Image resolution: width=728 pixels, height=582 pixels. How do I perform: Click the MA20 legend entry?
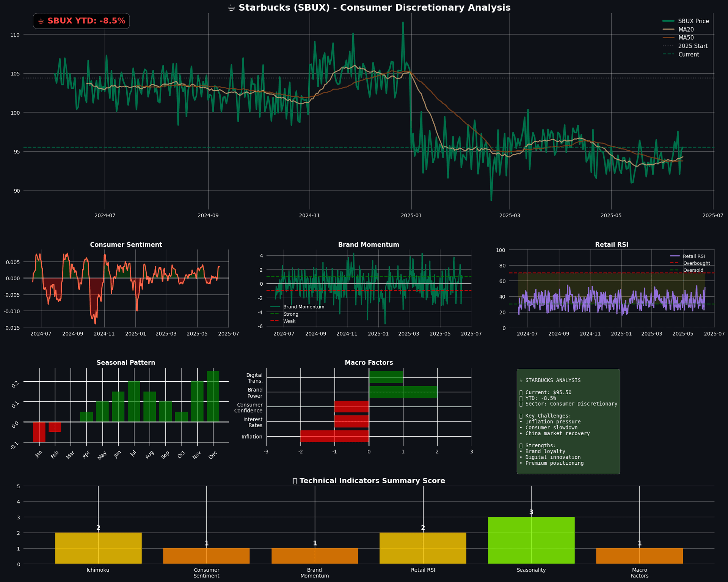(x=678, y=30)
